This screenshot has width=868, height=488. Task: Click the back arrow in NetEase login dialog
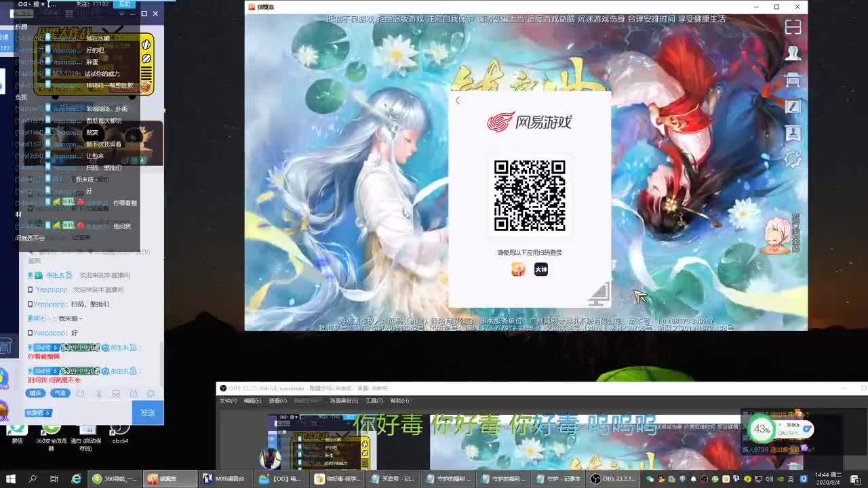point(458,100)
